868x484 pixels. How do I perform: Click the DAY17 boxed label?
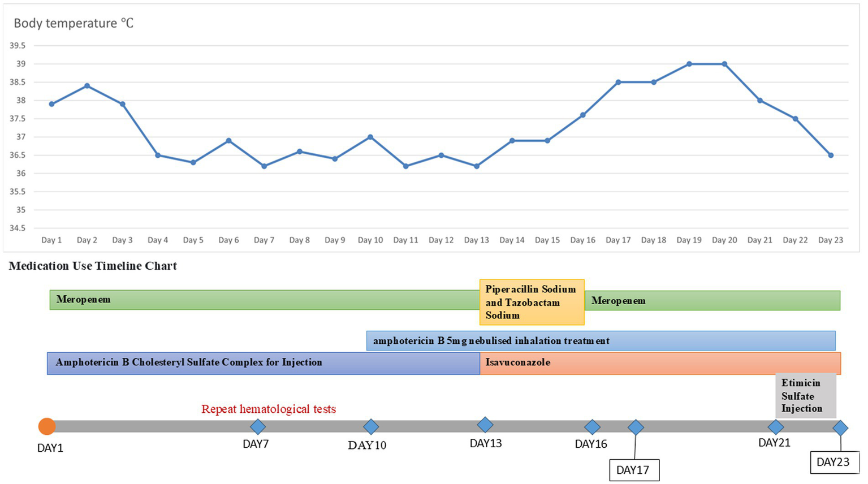[x=634, y=470]
